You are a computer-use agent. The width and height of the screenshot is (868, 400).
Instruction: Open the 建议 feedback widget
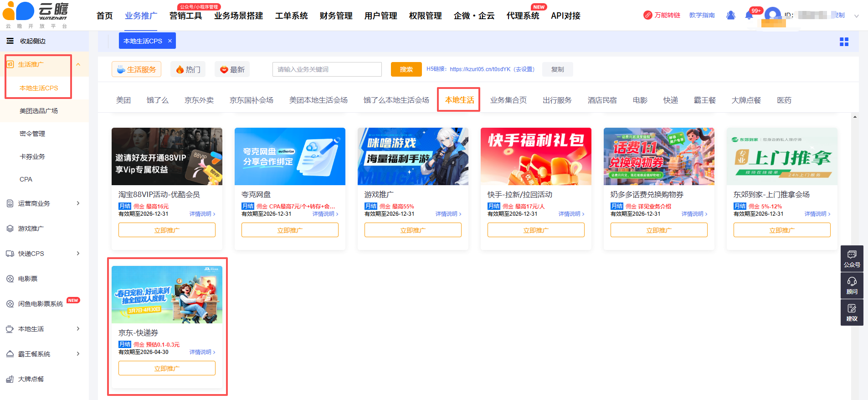coord(852,312)
